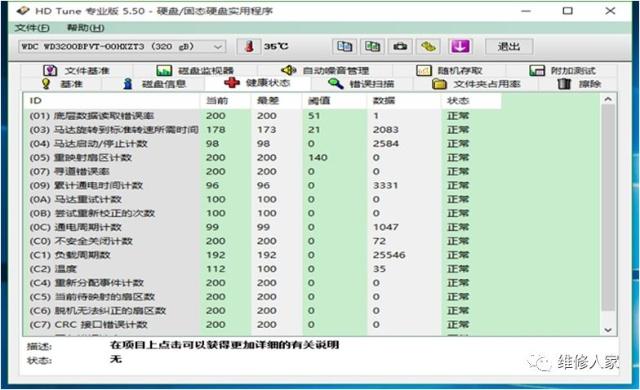Select row (C4) 重新分配事件计数
The width and height of the screenshot is (640, 390).
pyautogui.click(x=312, y=283)
